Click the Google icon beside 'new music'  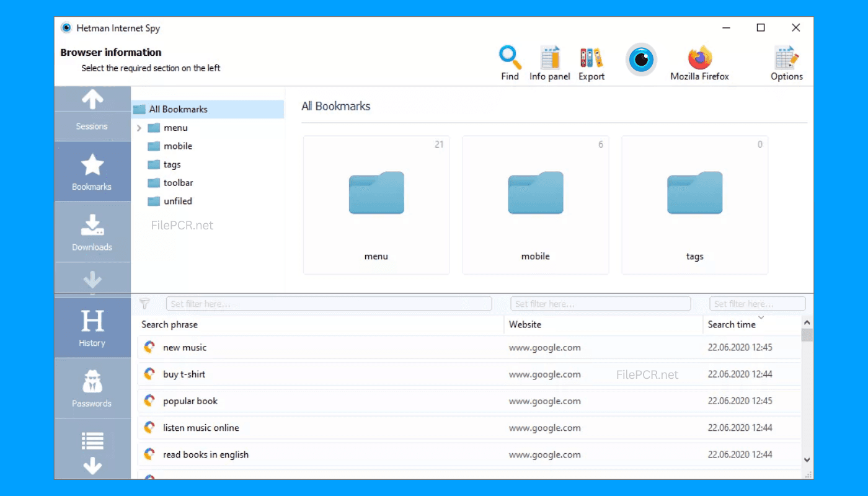(149, 347)
